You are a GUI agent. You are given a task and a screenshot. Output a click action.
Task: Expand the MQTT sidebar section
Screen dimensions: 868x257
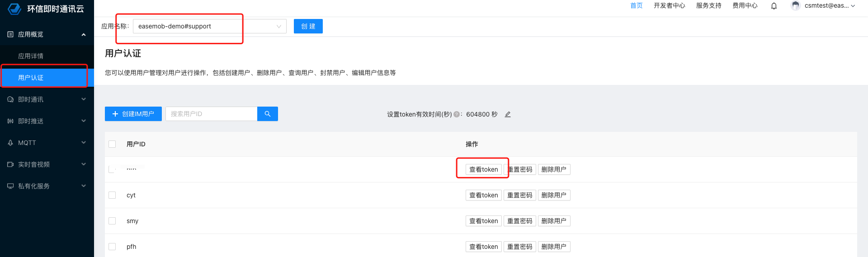(84, 143)
